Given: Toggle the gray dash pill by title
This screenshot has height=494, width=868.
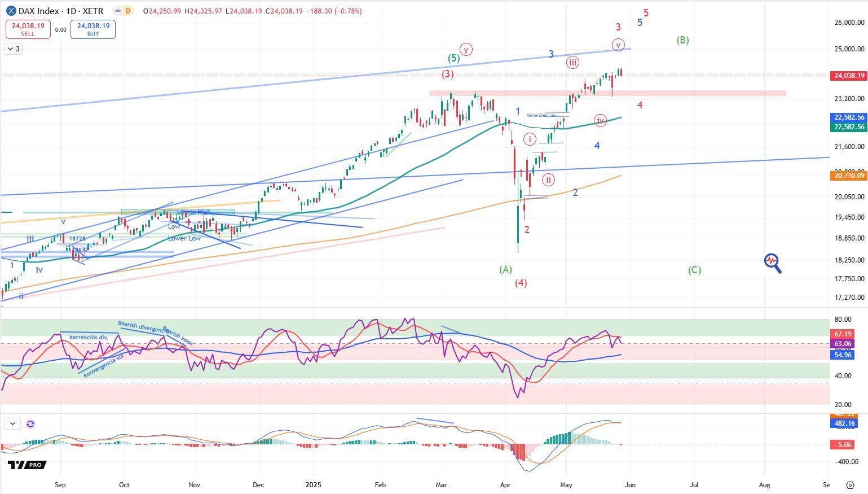Looking at the screenshot, I should pos(118,11).
